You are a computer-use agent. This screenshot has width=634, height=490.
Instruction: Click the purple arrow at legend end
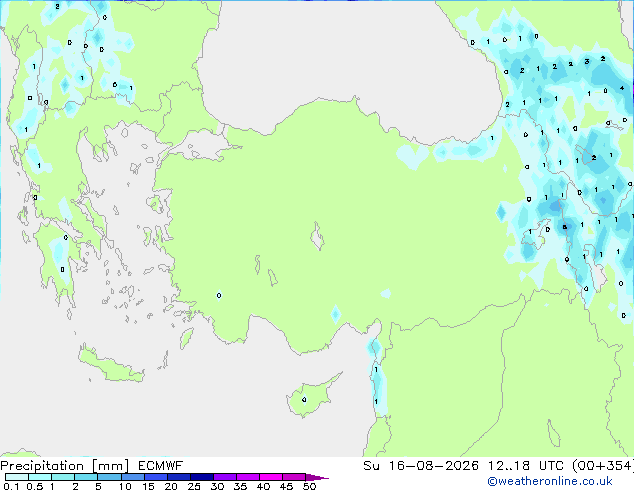pyautogui.click(x=317, y=477)
